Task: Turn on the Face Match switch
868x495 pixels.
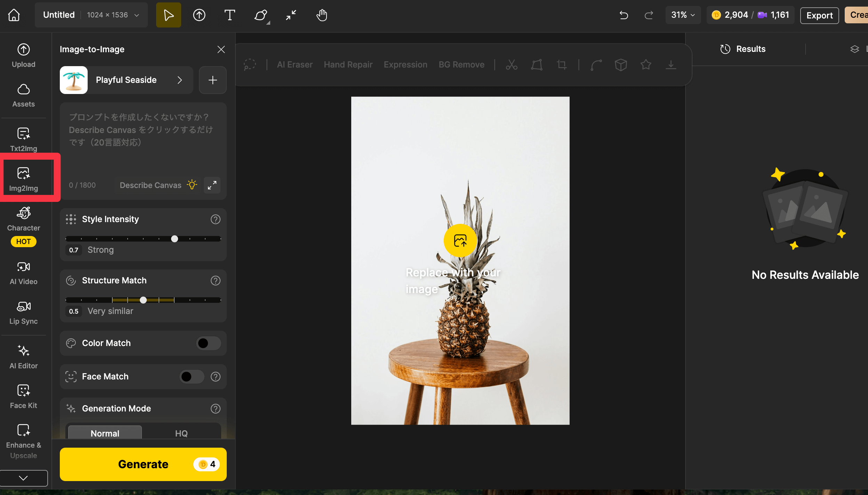Action: pyautogui.click(x=192, y=377)
